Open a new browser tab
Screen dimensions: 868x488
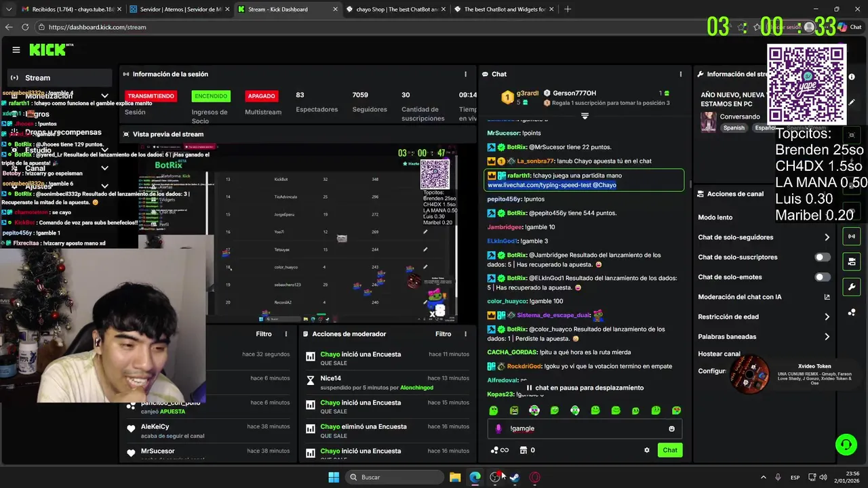click(x=568, y=9)
